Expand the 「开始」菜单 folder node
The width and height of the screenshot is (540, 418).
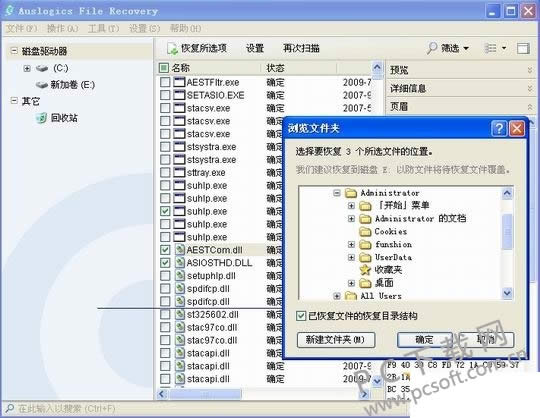coord(351,206)
